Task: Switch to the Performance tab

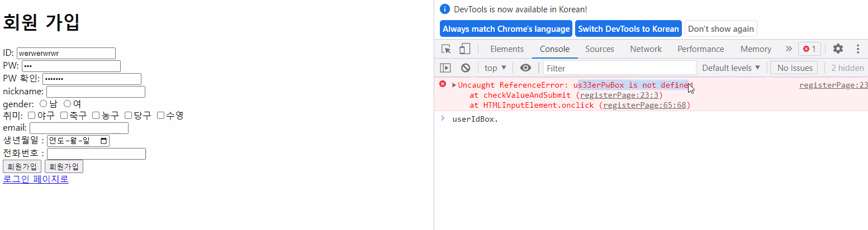Action: pos(701,49)
